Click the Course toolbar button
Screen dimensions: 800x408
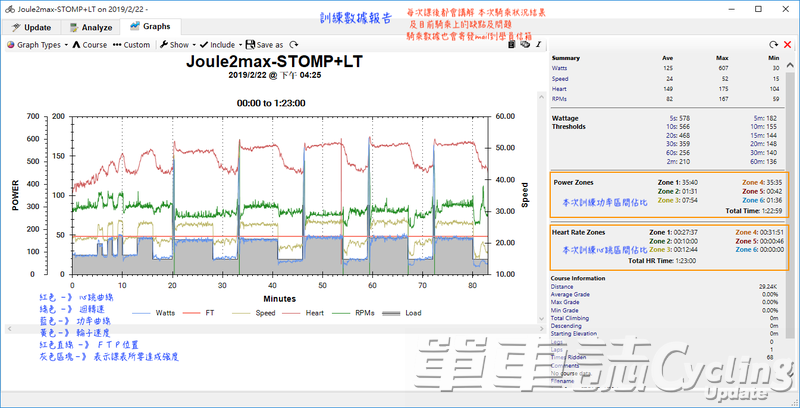pyautogui.click(x=90, y=45)
